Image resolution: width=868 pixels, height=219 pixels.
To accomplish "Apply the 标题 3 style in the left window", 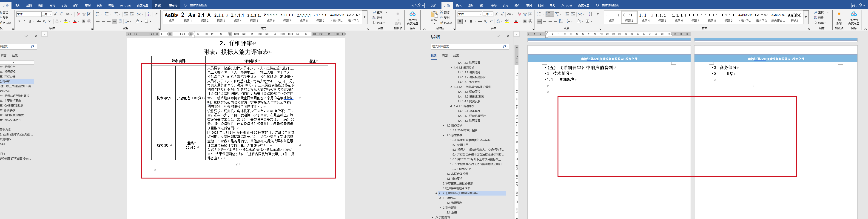I will (x=221, y=17).
